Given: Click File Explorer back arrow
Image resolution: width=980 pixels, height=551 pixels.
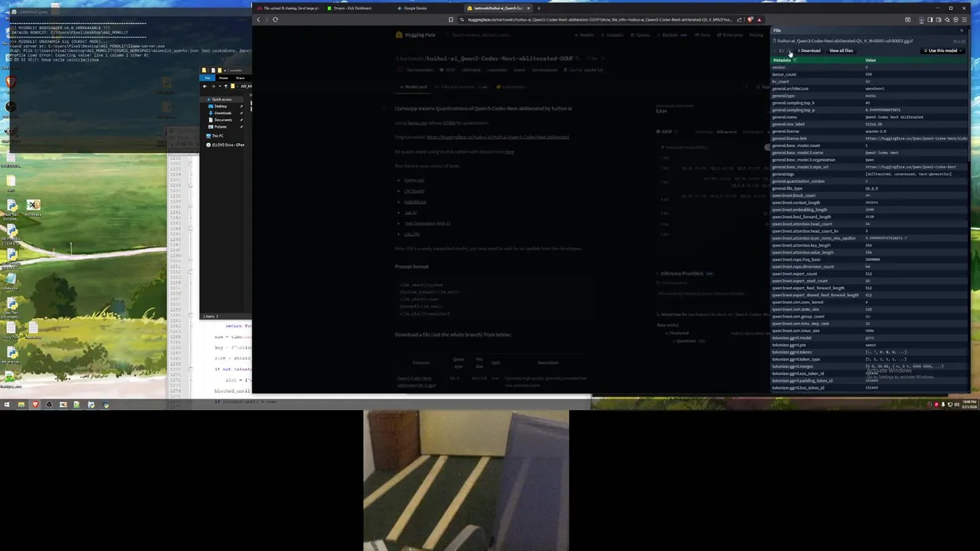Looking at the screenshot, I should pyautogui.click(x=205, y=86).
